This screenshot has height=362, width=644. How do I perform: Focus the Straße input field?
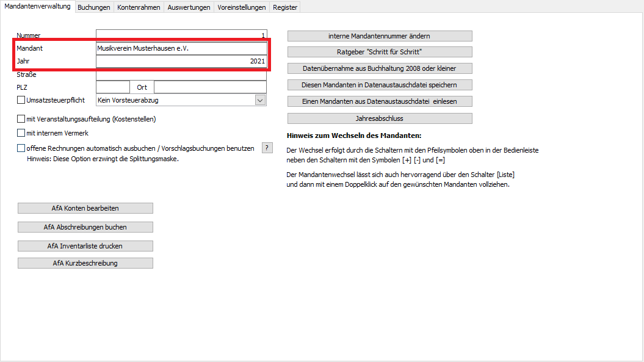[x=181, y=74]
